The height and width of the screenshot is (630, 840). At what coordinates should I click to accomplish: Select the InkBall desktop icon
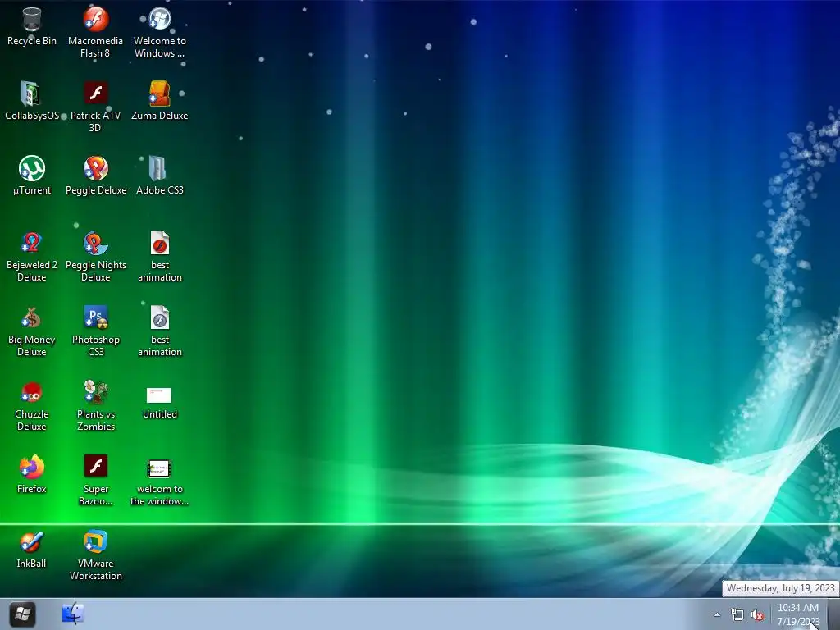[32, 549]
